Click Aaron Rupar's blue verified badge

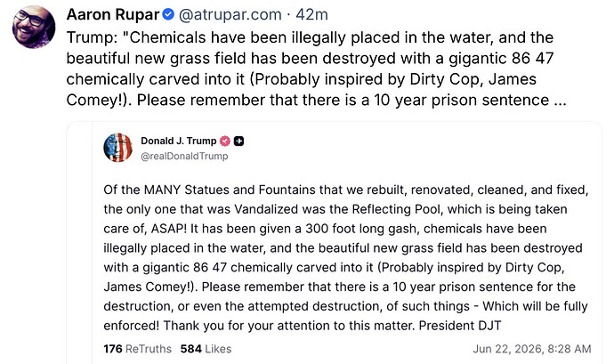pyautogui.click(x=168, y=15)
